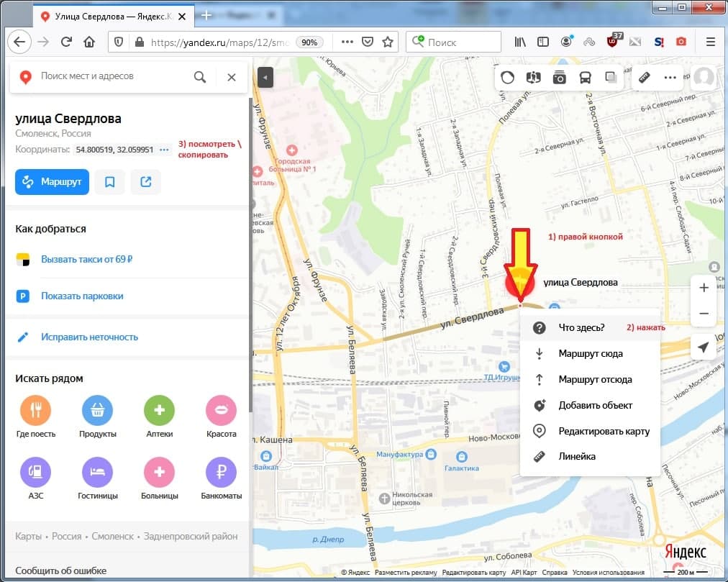Click Показать парковки link
Screen dimensions: 728x582
click(82, 296)
